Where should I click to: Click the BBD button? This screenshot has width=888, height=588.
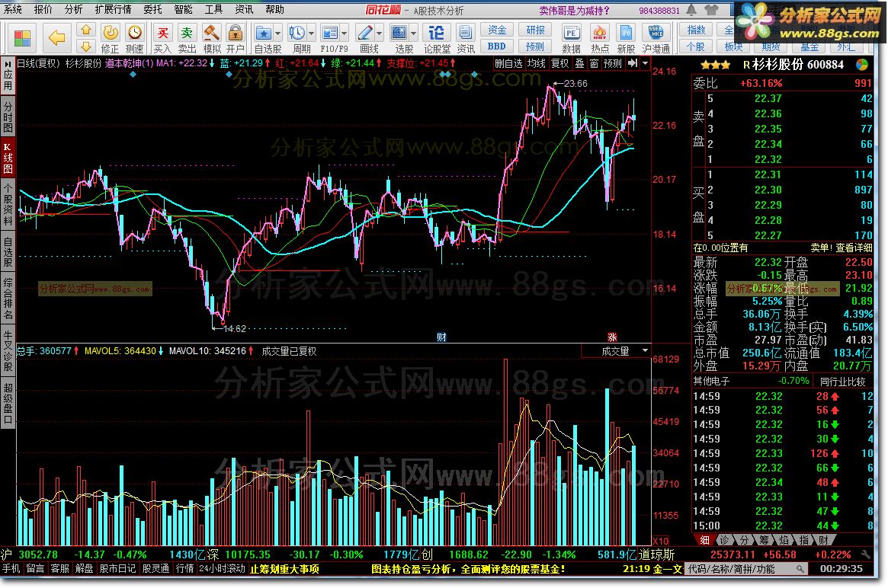click(497, 46)
